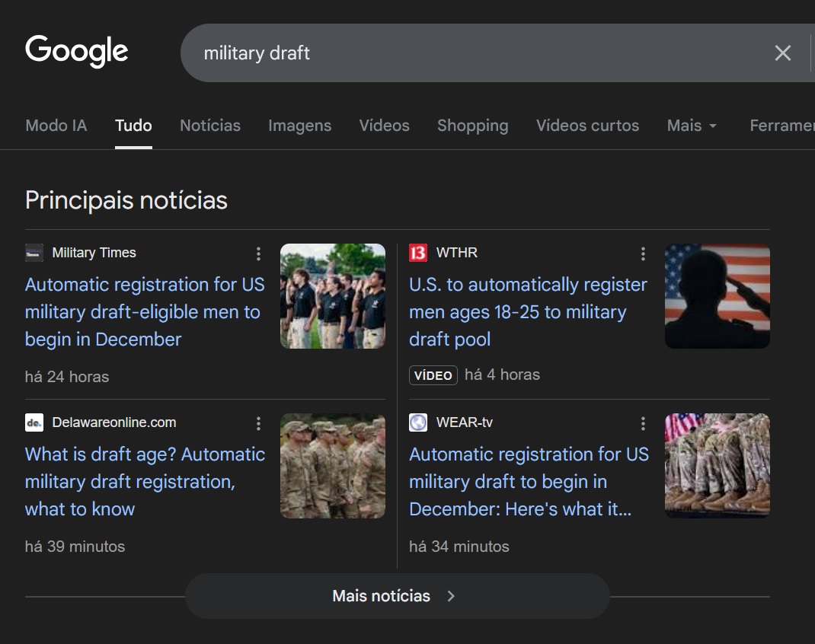Click 'há 39 minutos' timestamp

pyautogui.click(x=75, y=547)
